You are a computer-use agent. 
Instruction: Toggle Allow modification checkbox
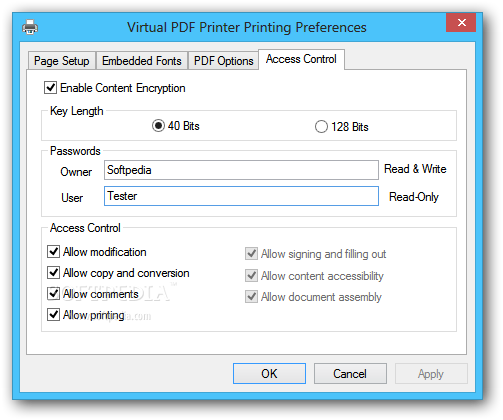point(53,252)
